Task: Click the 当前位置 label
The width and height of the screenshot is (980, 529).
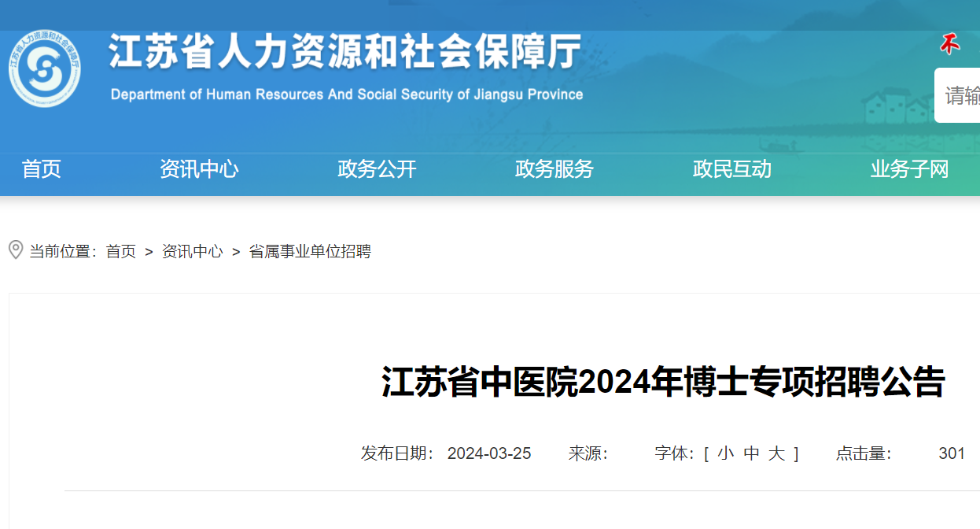Action: (x=63, y=252)
